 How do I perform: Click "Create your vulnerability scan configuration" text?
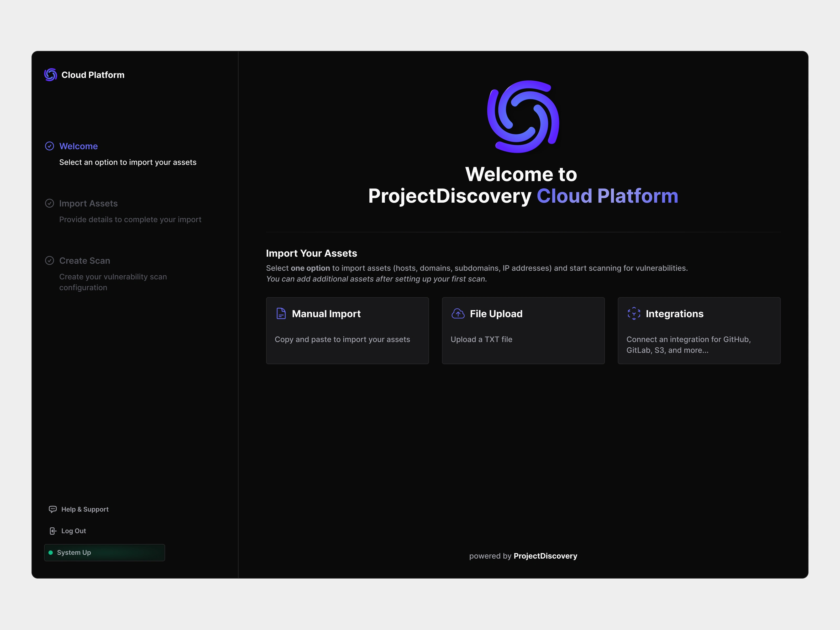pyautogui.click(x=113, y=282)
